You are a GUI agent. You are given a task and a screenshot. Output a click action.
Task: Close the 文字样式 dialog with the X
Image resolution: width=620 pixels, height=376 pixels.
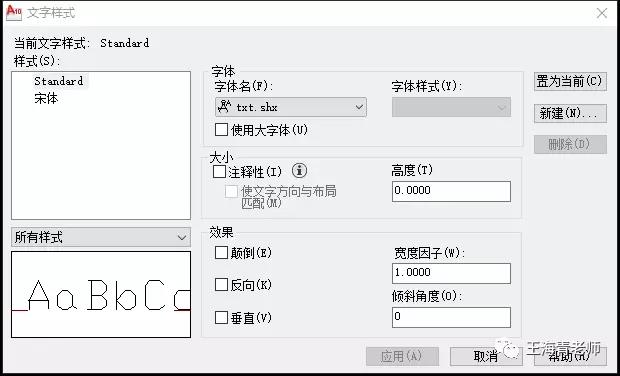pos(602,13)
